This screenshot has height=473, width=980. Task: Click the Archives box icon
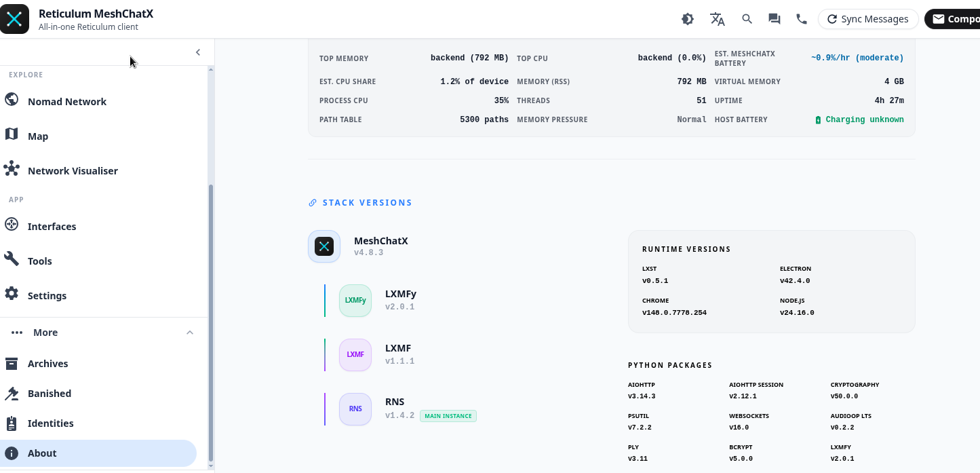coord(12,364)
